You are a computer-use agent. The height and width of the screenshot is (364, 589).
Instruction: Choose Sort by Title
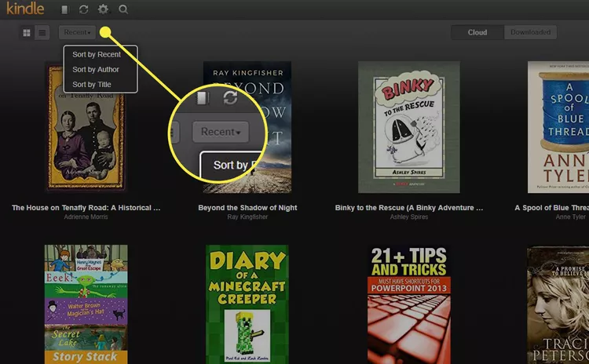tap(92, 85)
